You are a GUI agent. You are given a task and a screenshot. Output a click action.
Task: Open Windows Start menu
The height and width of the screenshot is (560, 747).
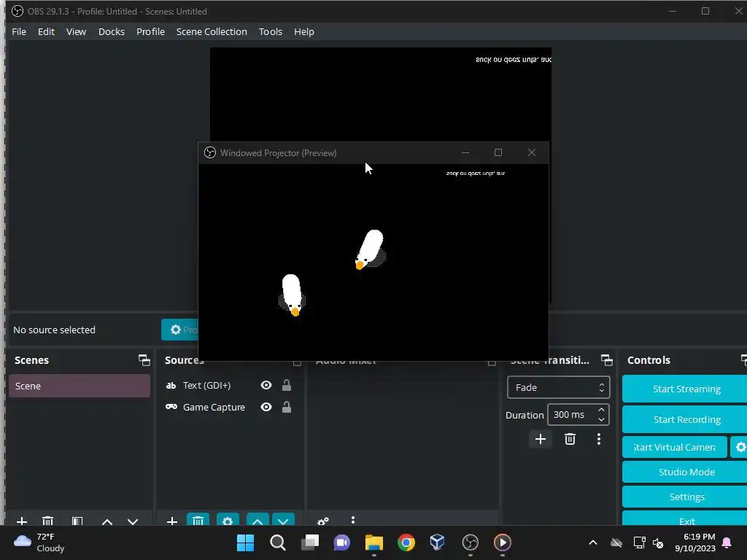point(245,542)
